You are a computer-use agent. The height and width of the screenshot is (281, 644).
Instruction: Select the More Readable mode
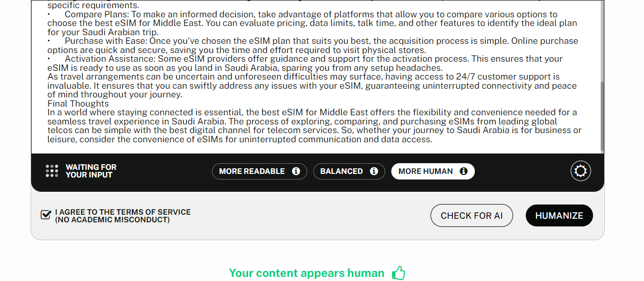(x=252, y=171)
